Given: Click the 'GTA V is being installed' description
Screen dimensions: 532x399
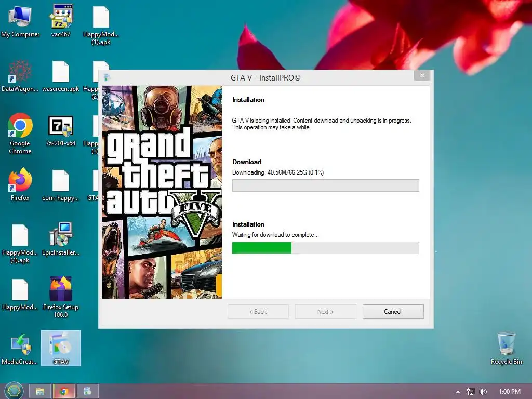Looking at the screenshot, I should (321, 124).
